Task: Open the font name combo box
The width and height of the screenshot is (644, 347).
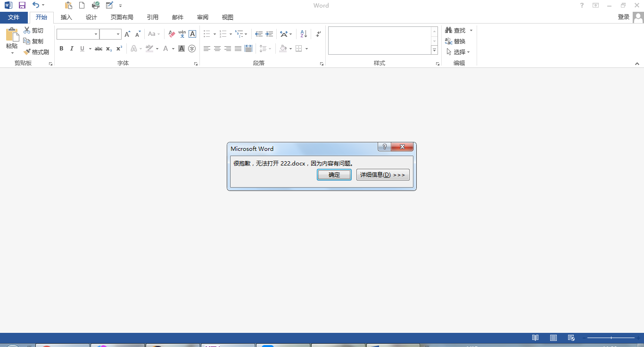Action: (78, 34)
